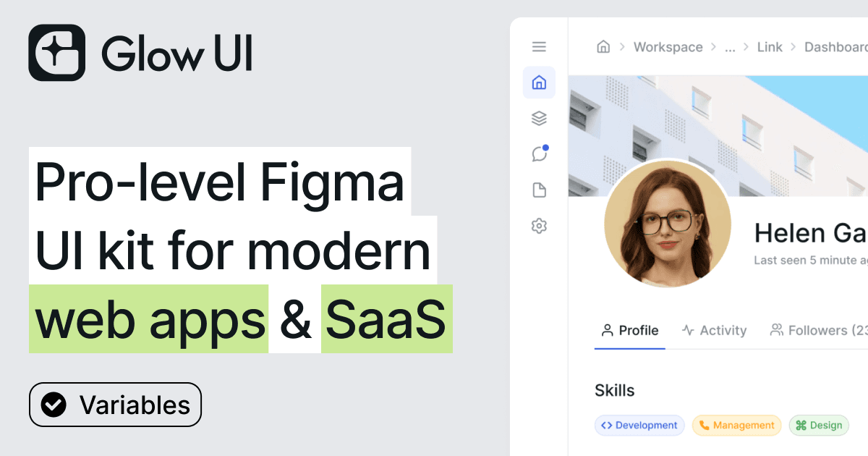Open the Layers icon in the sidebar
Viewport: 868px width, 456px height.
click(539, 118)
